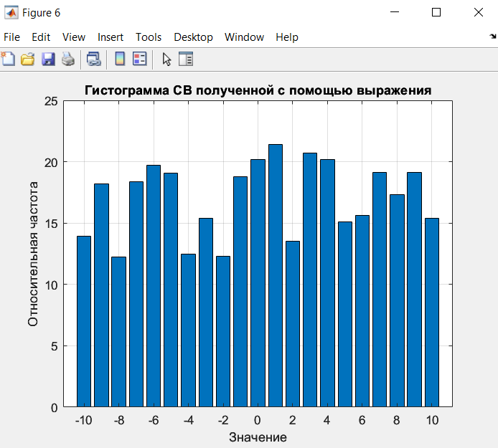Activate the Edit Plot arrow tool
The image size is (498, 448).
coord(166,59)
